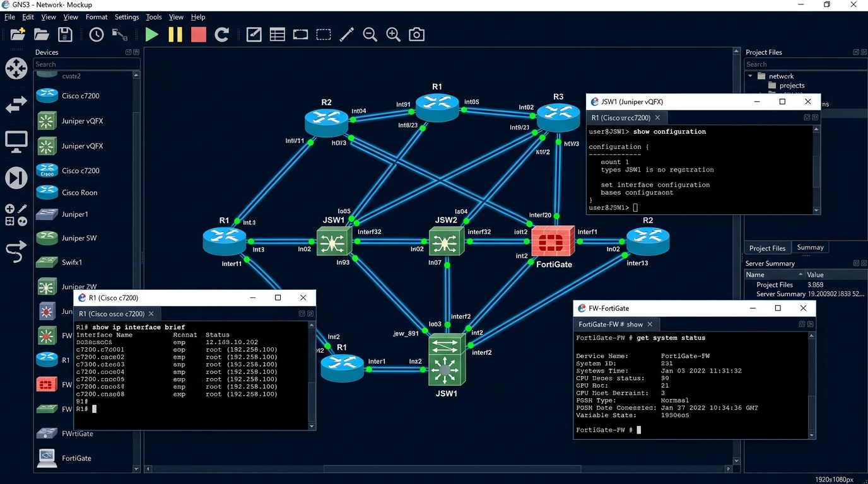The height and width of the screenshot is (484, 868).
Task: Stop all nodes with red stop button
Action: (x=199, y=34)
